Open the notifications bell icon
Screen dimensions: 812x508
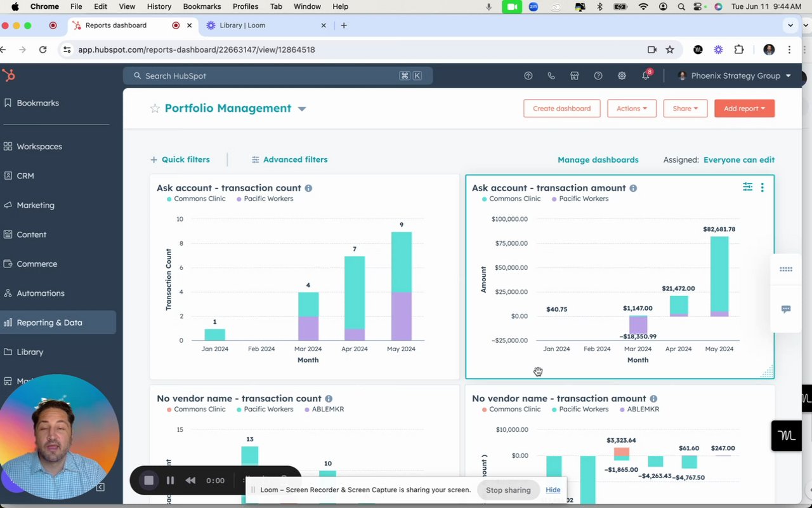click(x=646, y=76)
